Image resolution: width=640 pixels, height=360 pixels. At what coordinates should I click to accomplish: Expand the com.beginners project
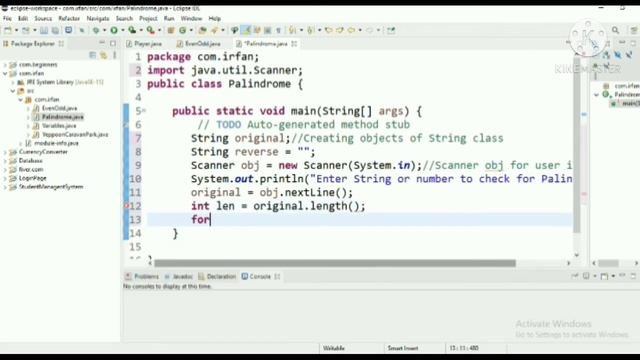click(x=5, y=64)
